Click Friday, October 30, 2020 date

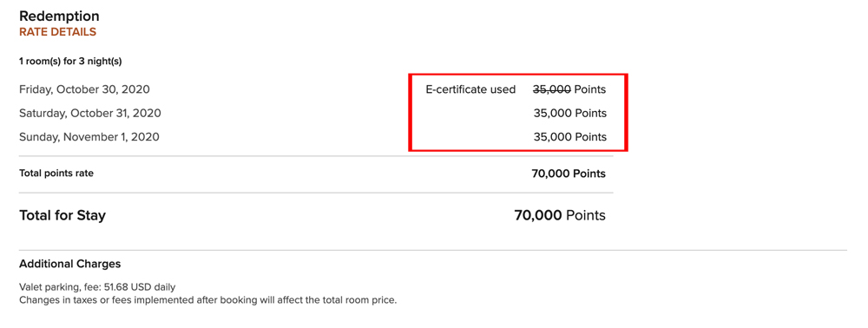(x=84, y=89)
